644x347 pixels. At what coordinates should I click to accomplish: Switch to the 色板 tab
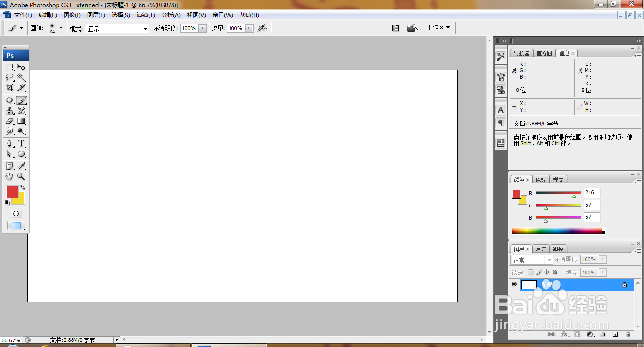point(541,180)
